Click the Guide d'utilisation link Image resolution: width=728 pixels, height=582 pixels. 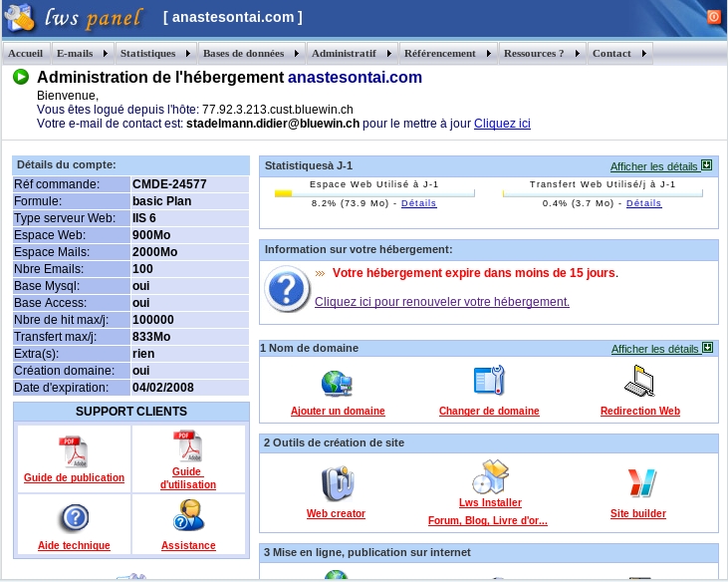[x=188, y=478]
